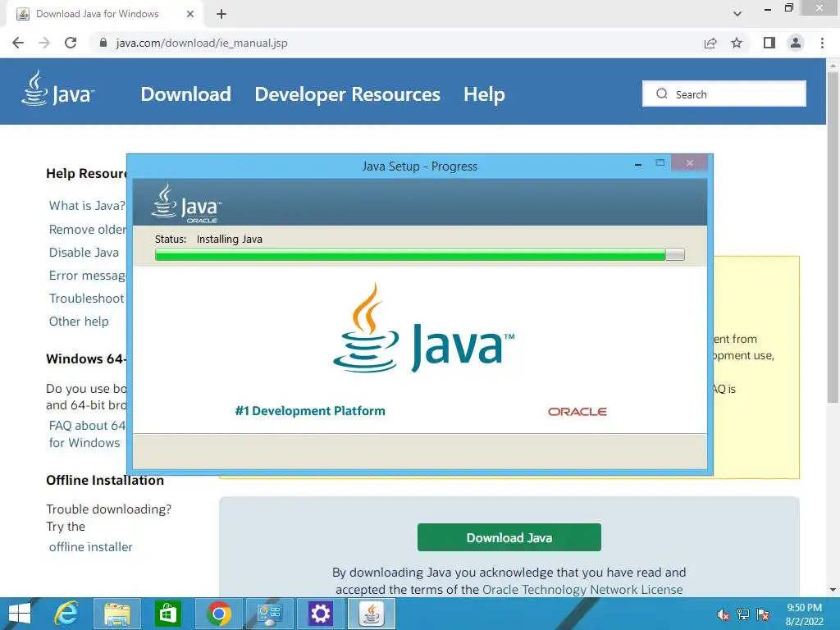Open a new browser tab
This screenshot has height=630, width=840.
click(221, 14)
